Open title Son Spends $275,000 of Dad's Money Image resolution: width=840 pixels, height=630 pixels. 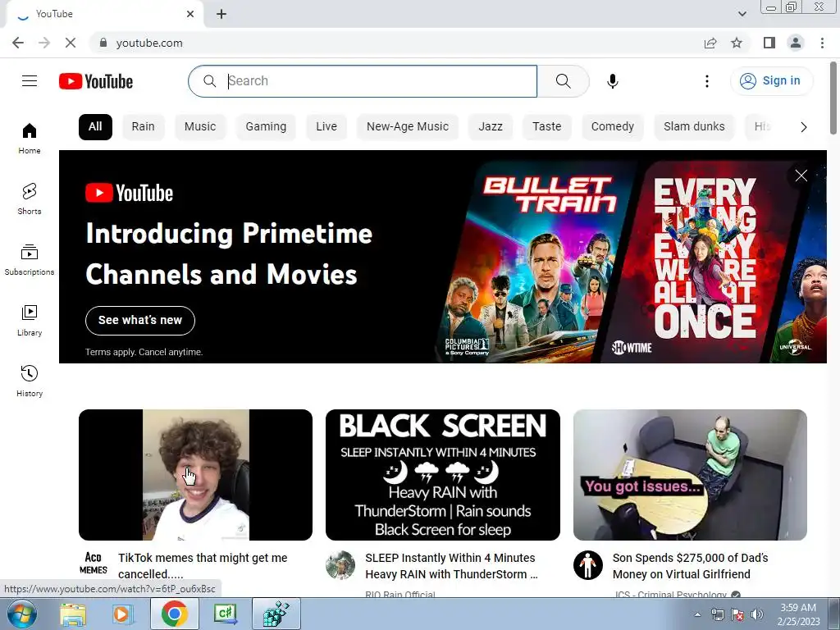pos(690,566)
